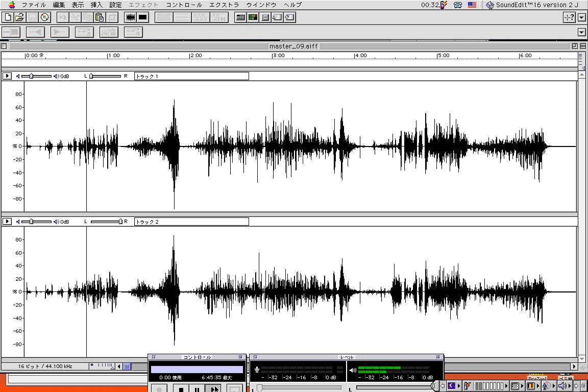Click the black spectral view icon
588x392 pixels.
click(143, 17)
